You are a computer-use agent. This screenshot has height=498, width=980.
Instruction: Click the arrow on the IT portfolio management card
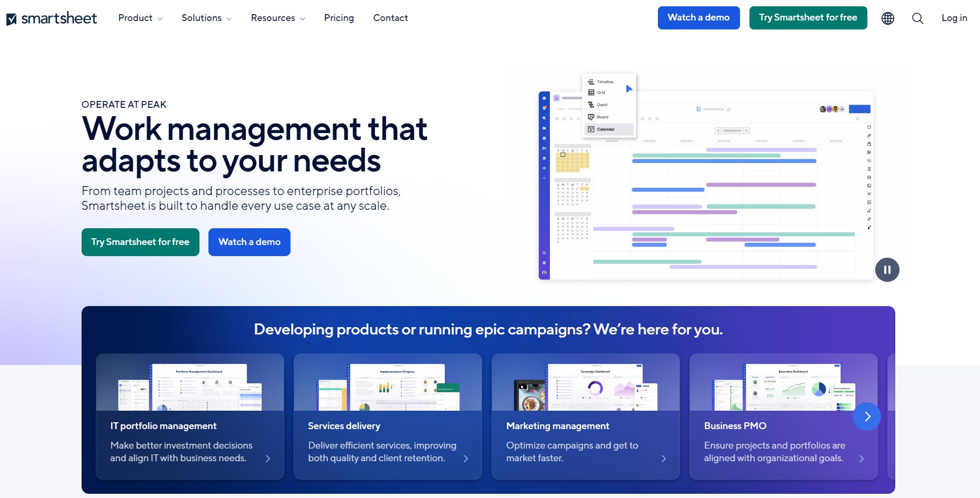pyautogui.click(x=268, y=459)
